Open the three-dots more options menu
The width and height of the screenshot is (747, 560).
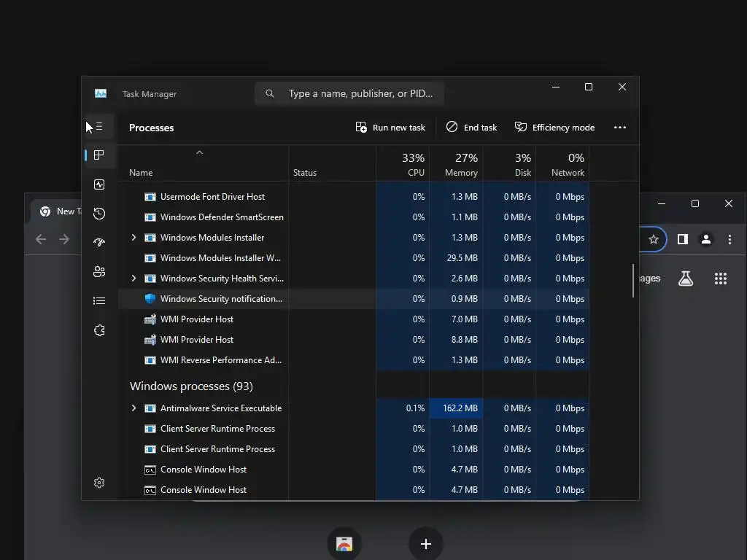[x=620, y=128]
